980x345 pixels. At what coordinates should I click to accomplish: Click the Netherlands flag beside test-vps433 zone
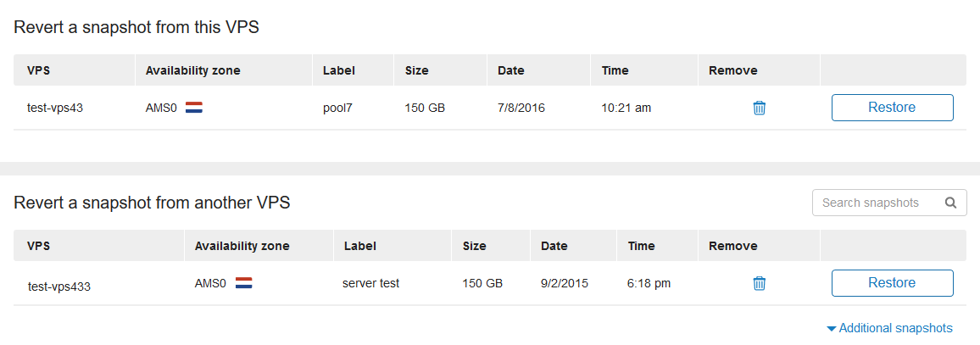pos(244,283)
